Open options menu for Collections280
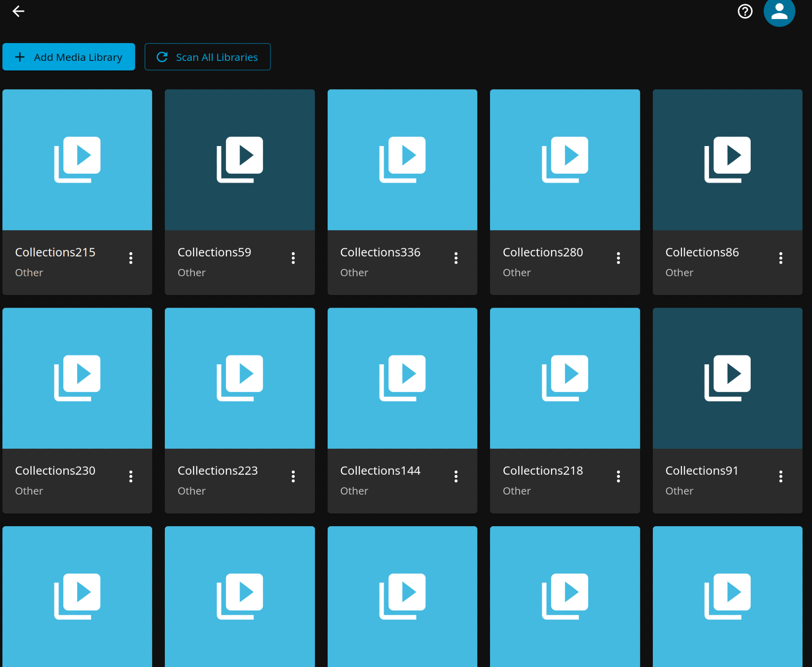Screen dimensions: 812x667 pyautogui.click(x=618, y=258)
